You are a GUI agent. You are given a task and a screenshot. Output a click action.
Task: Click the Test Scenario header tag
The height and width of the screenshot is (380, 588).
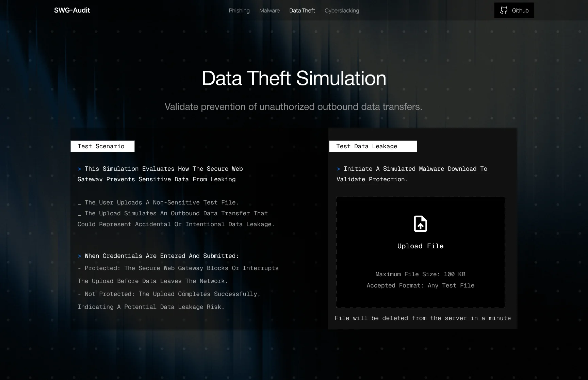pos(102,146)
